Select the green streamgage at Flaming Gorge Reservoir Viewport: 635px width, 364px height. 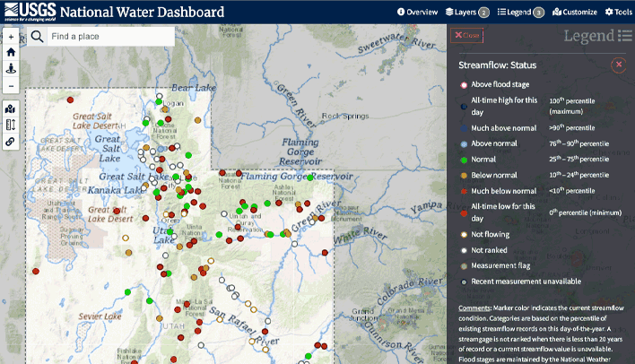click(309, 178)
